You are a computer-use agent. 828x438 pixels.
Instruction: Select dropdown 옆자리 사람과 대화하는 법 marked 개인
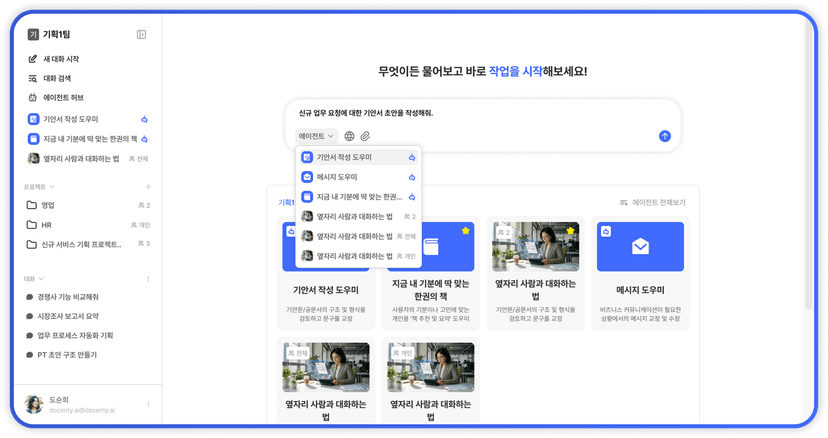(x=359, y=256)
